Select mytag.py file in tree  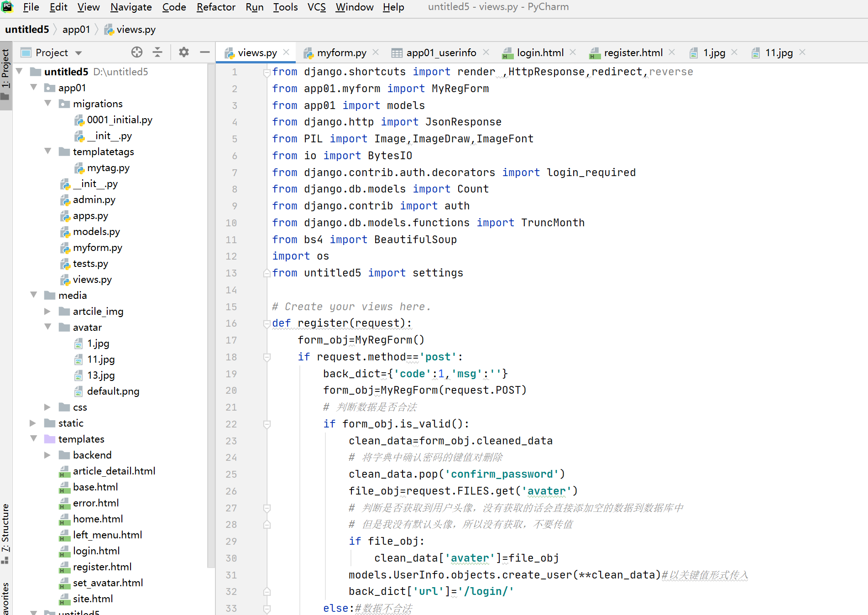click(108, 168)
